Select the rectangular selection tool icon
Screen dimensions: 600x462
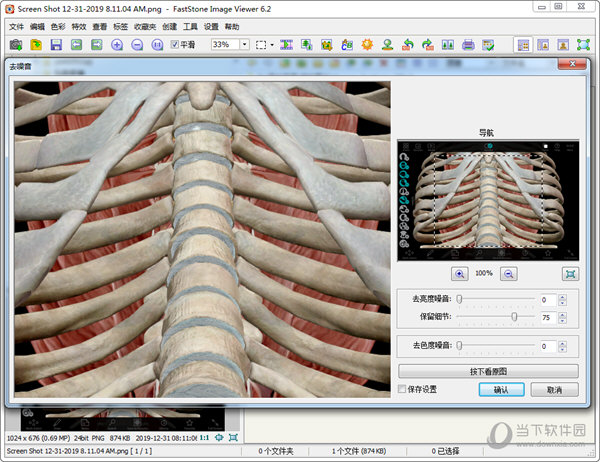click(x=261, y=45)
